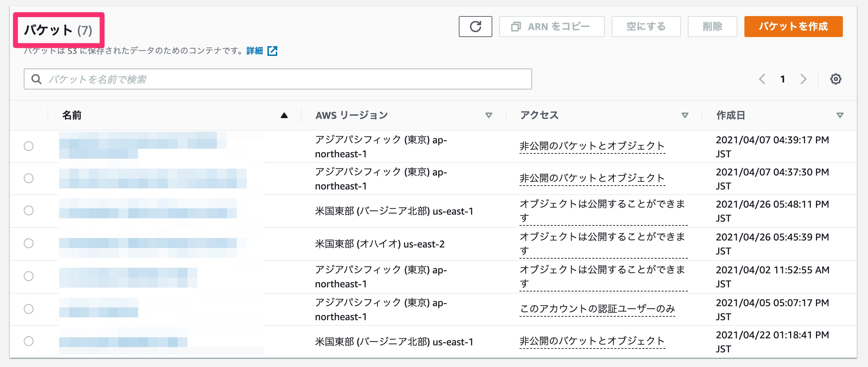Select the first bucket's radio button

pos(28,146)
